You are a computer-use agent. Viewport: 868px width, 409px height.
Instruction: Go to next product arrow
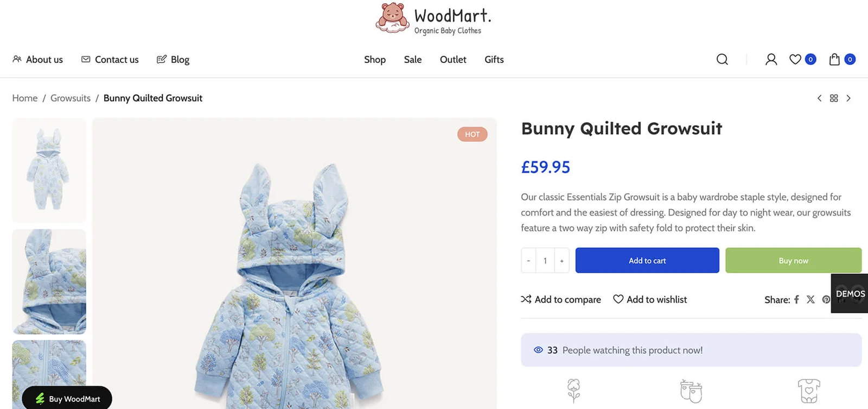848,98
